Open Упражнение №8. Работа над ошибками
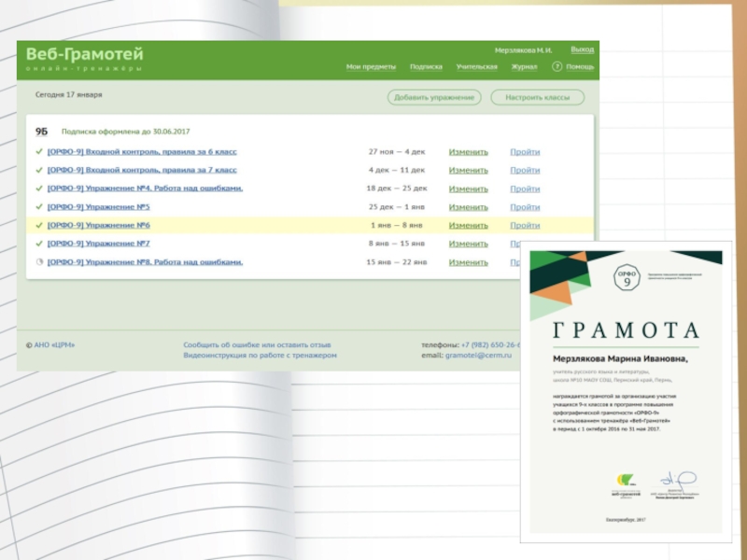The height and width of the screenshot is (560, 747). click(x=145, y=262)
